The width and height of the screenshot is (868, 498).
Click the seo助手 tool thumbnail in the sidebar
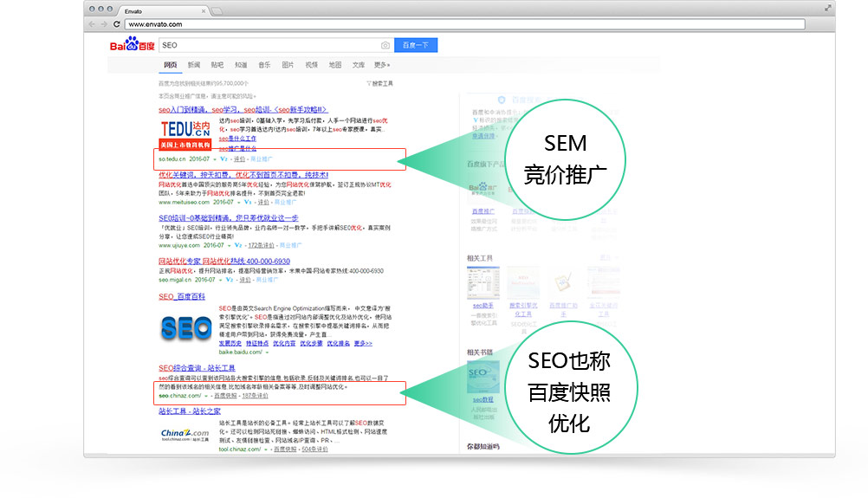click(483, 282)
